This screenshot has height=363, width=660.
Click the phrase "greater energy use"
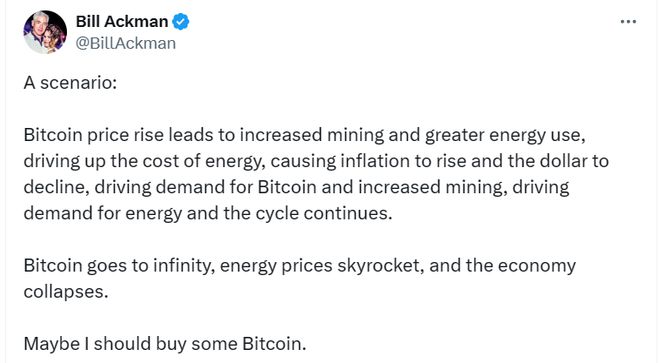503,135
